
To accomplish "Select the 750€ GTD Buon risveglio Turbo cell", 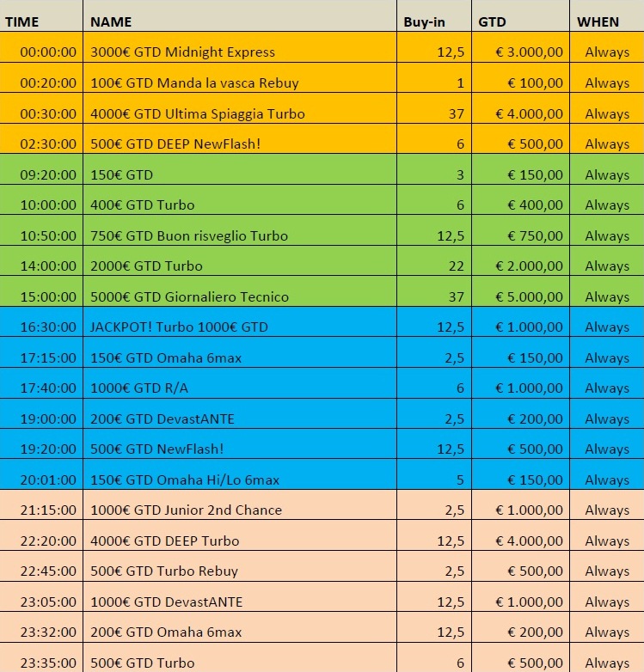I will click(189, 236).
